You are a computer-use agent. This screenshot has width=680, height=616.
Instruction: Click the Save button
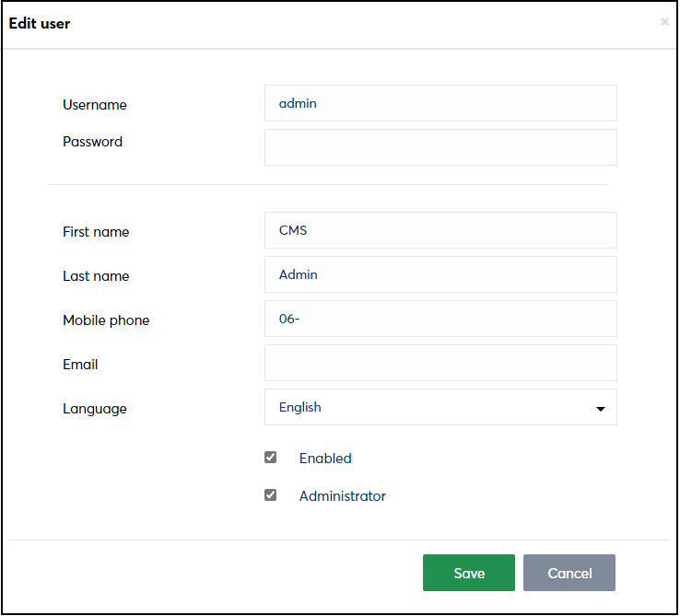tap(469, 573)
